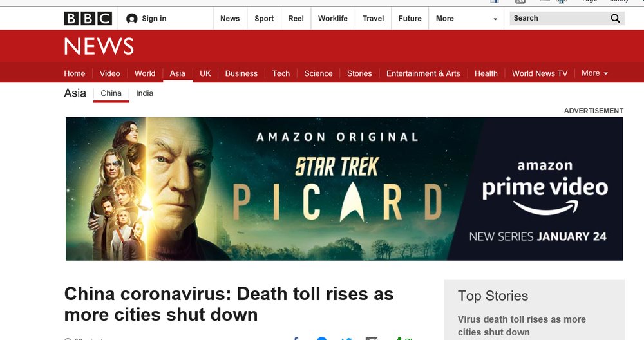The image size is (644, 340).
Task: Open the Entertainment & Arts section
Action: click(x=423, y=73)
